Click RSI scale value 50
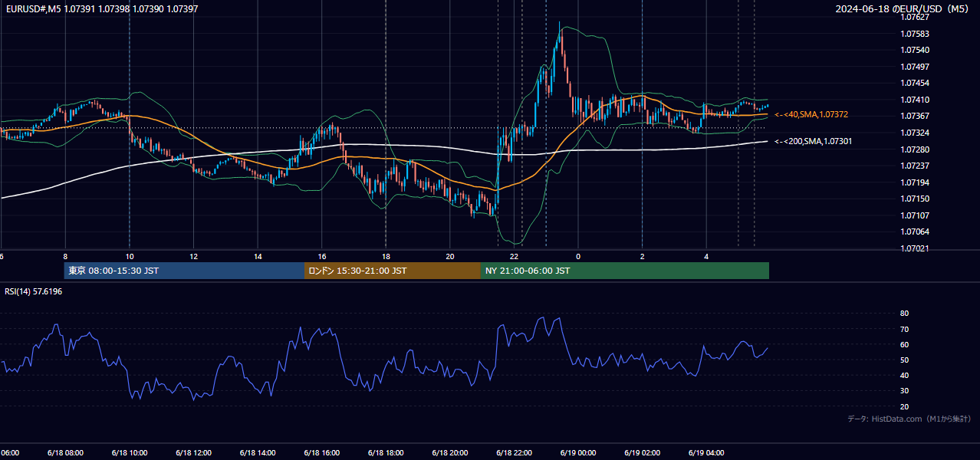980x460 pixels. tap(904, 360)
